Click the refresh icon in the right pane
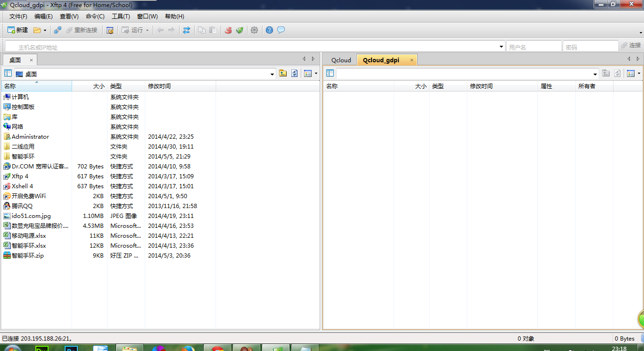Screen dimensions: 644x351 point(617,73)
